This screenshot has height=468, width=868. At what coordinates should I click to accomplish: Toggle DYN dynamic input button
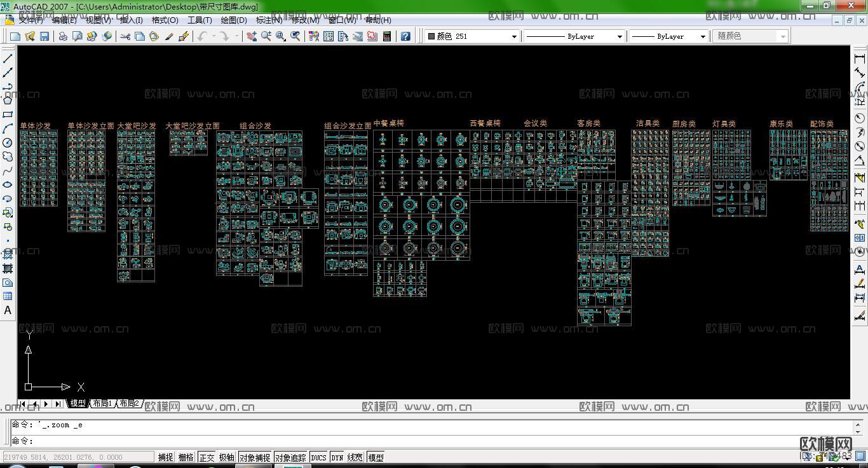pyautogui.click(x=337, y=457)
